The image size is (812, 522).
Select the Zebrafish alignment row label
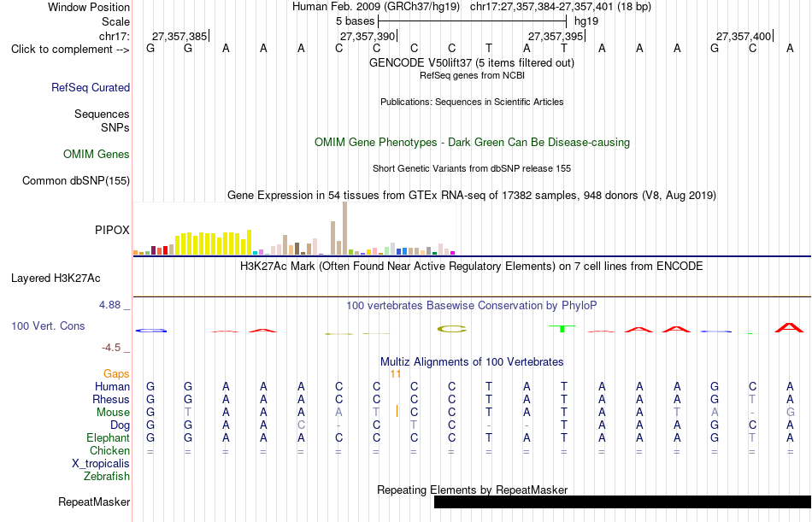pos(107,477)
